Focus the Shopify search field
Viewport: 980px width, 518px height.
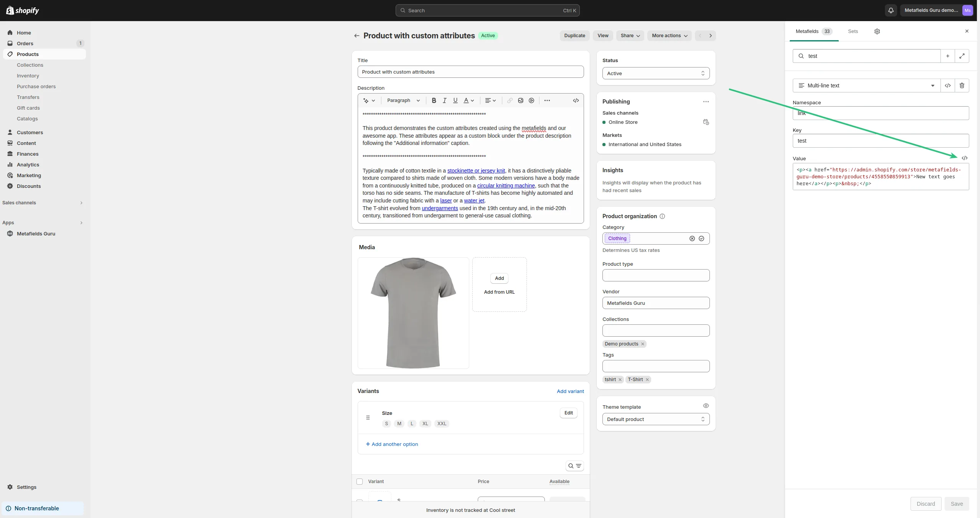coord(487,10)
